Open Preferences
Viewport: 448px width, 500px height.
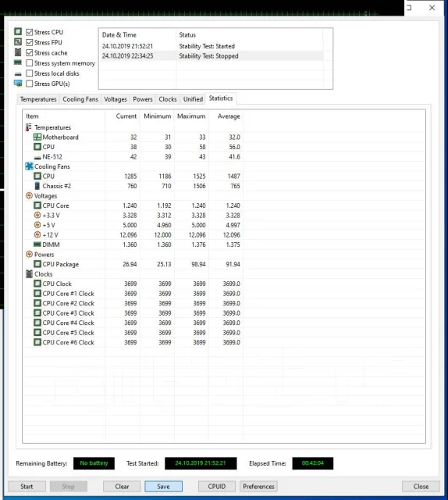coord(258,487)
